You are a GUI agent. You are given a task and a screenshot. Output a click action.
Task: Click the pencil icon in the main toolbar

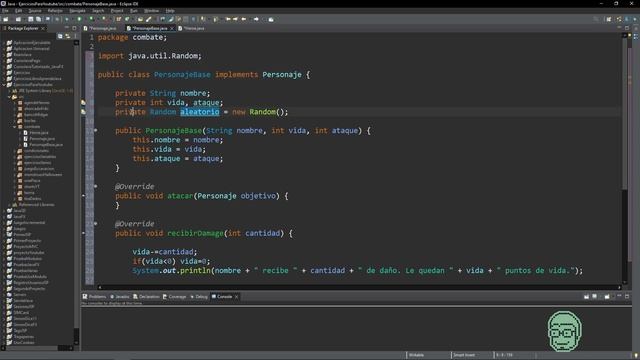click(149, 19)
